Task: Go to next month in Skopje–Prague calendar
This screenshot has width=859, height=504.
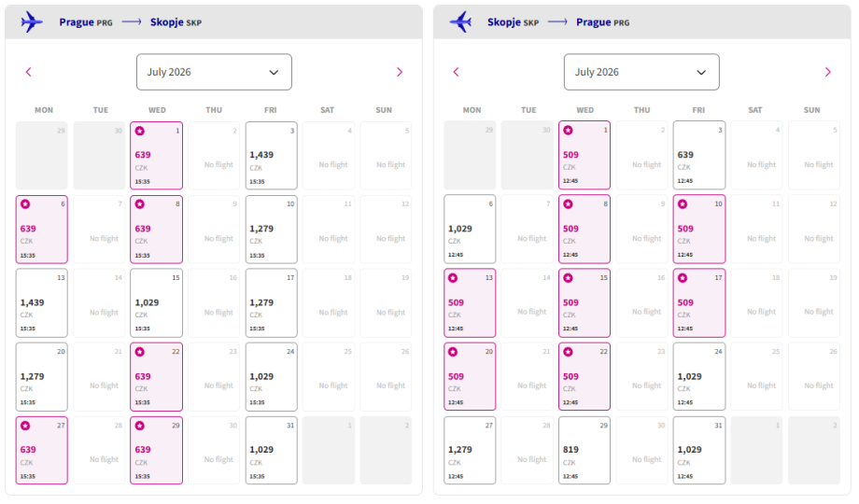Action: coord(827,72)
